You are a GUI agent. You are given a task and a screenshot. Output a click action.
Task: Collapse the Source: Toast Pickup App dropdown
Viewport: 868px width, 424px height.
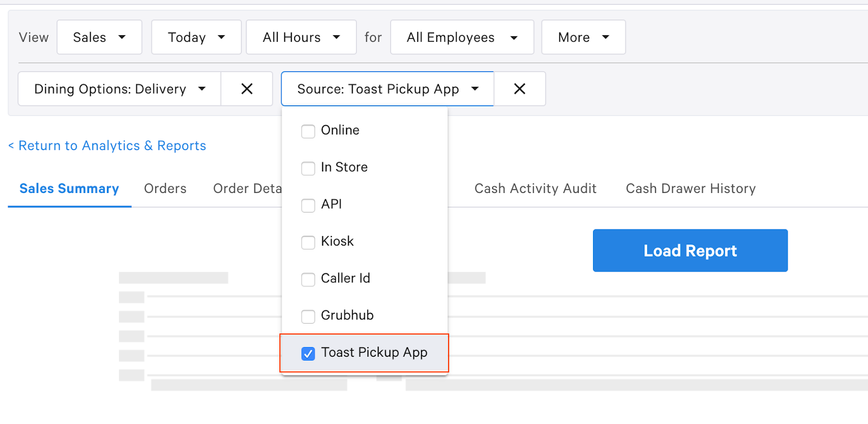387,89
